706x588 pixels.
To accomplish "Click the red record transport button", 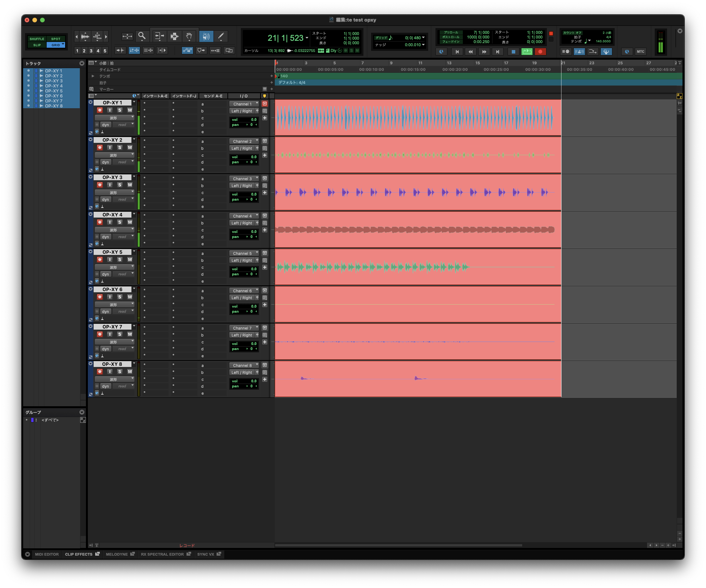I will point(540,52).
